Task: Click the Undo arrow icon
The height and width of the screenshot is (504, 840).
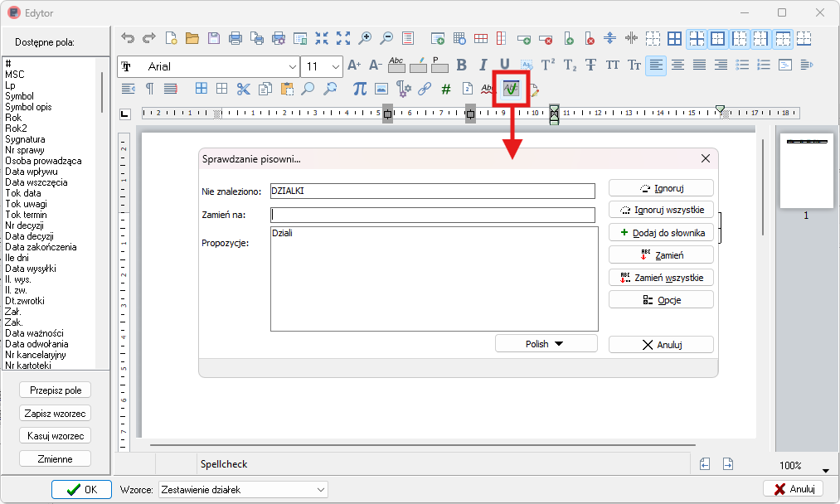Action: click(127, 38)
